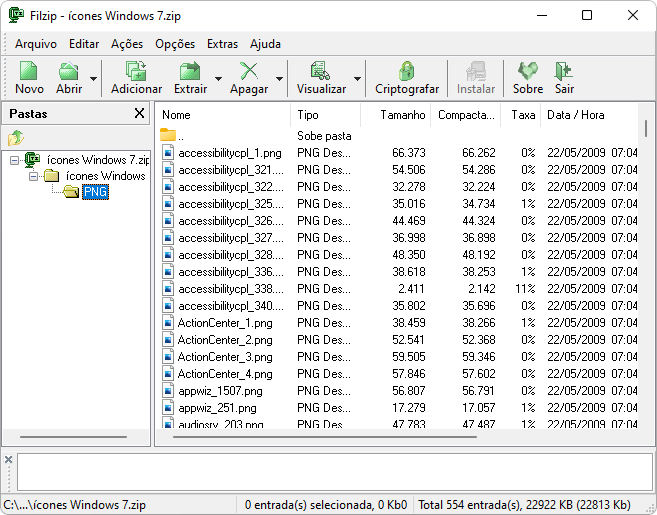Open the Ajuda menu
Image resolution: width=657 pixels, height=515 pixels.
[265, 44]
